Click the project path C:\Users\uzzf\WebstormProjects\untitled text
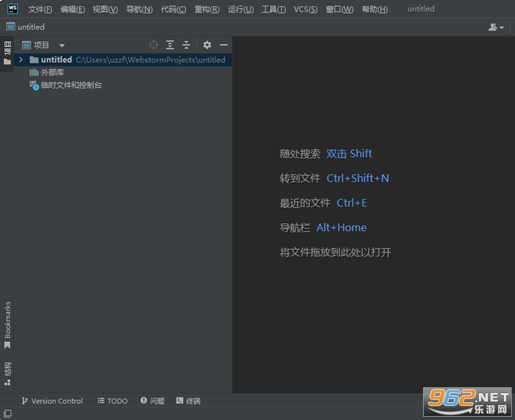 151,60
